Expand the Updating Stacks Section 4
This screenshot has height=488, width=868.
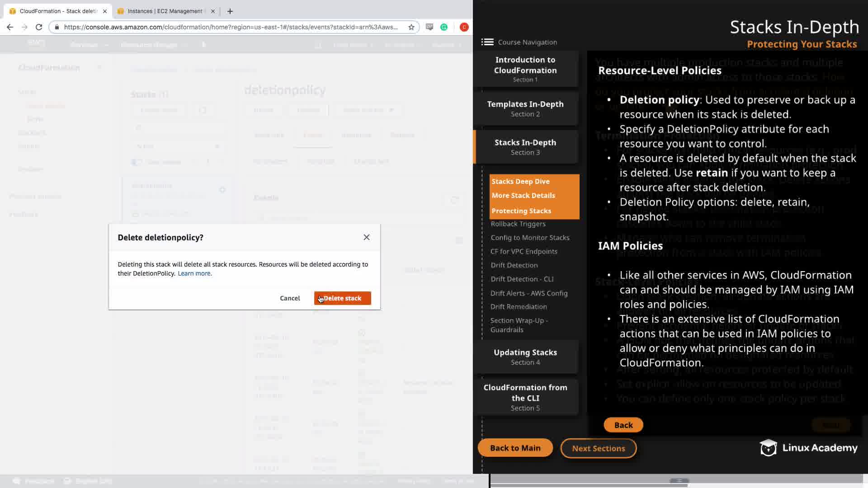(x=525, y=357)
